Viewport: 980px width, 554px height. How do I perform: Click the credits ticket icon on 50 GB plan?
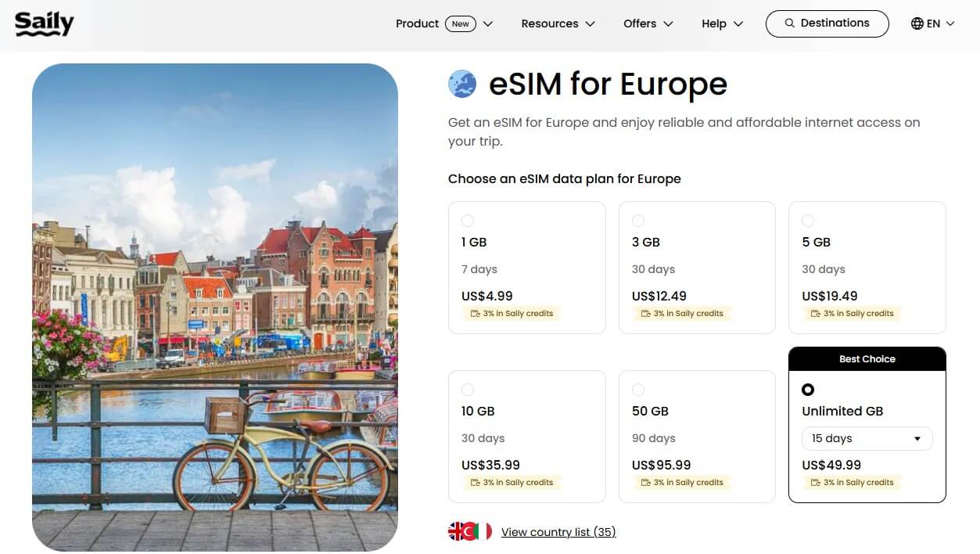point(646,482)
